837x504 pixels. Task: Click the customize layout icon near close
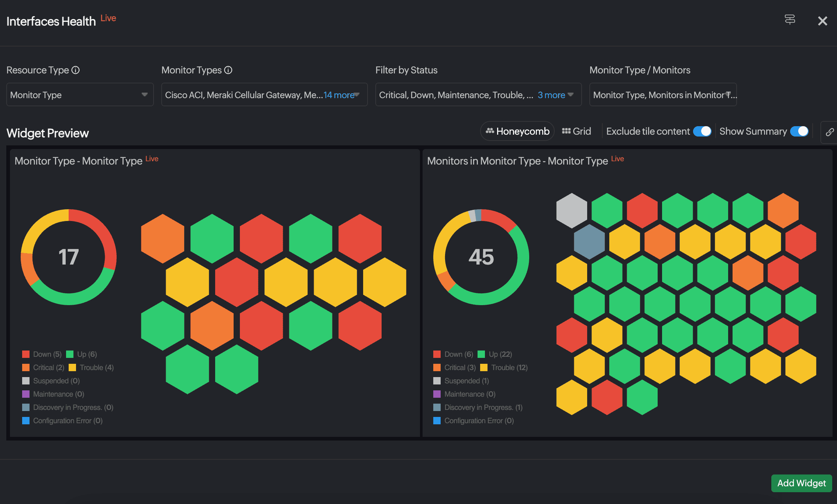pyautogui.click(x=789, y=20)
